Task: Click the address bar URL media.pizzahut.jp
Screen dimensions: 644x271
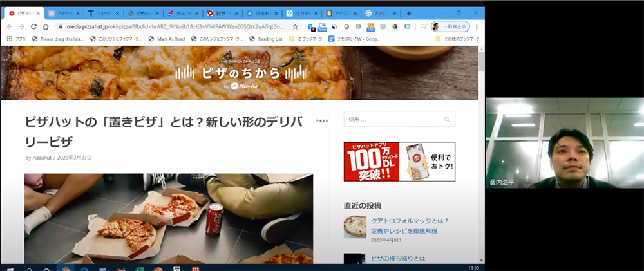Action: tap(175, 26)
